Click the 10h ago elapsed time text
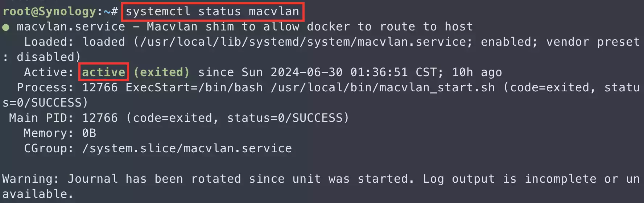 tap(477, 72)
